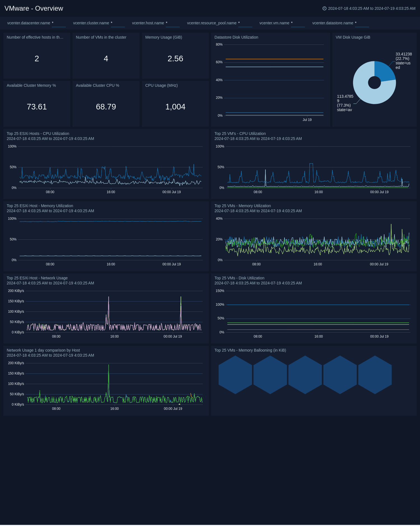
Task: Click the VMs Memory Ballooning panel title
Action: pyautogui.click(x=250, y=350)
